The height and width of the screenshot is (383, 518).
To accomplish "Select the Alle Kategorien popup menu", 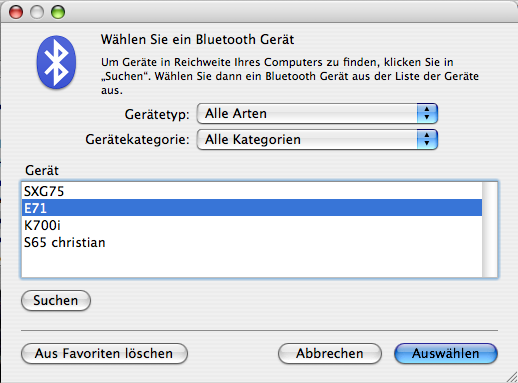I will coord(317,139).
